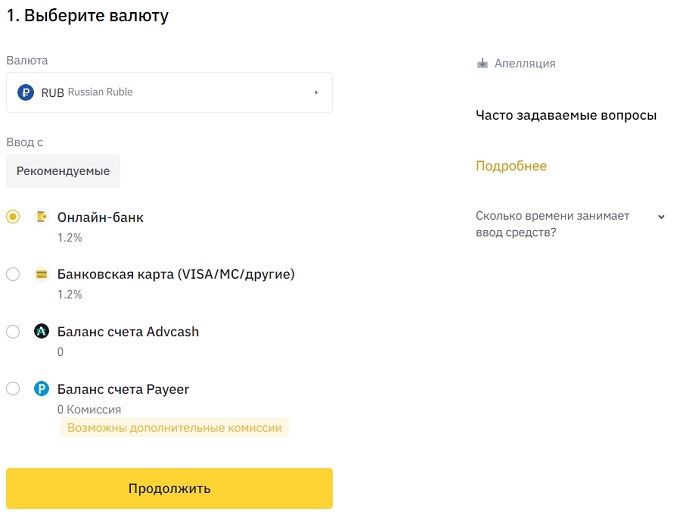Click the FAQ question about deposit time

[x=553, y=224]
